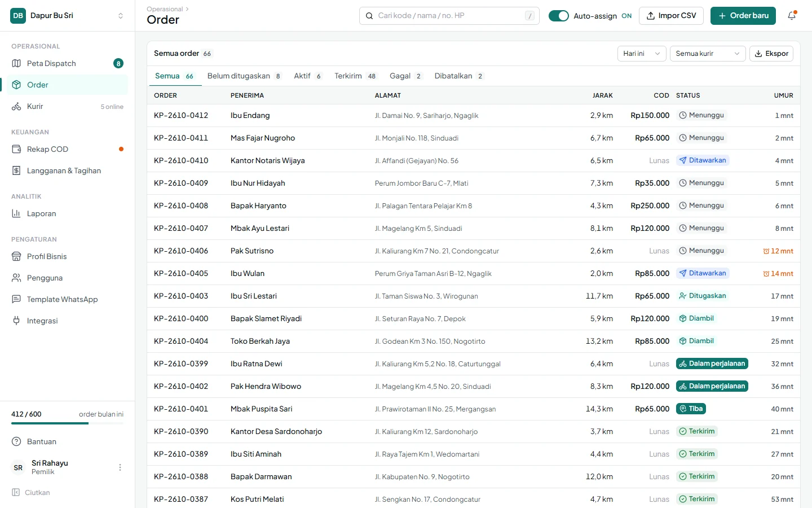The image size is (812, 508).
Task: Click the Peta Dispatch map icon
Action: coord(16,63)
